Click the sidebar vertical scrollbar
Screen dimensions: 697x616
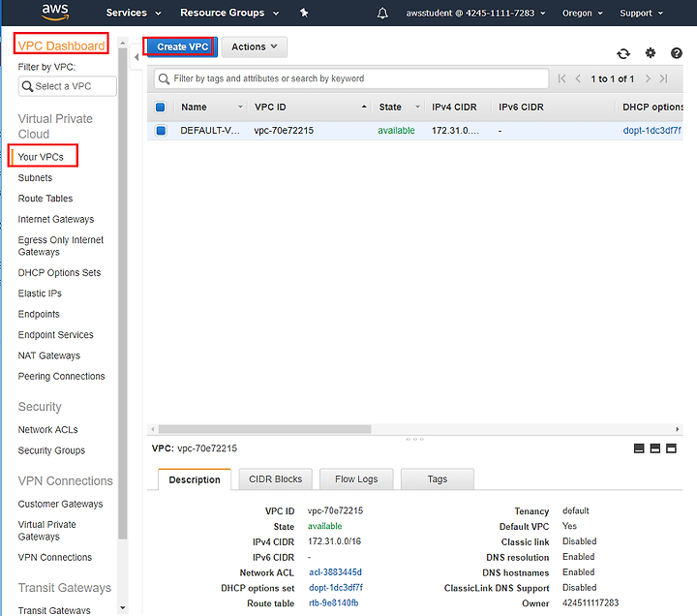click(123, 293)
